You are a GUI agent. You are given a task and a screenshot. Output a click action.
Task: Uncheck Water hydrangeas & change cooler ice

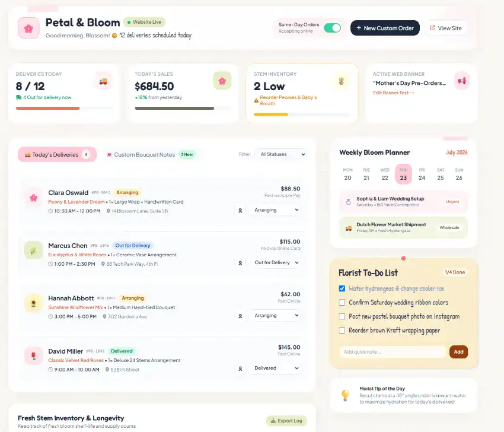pos(342,288)
